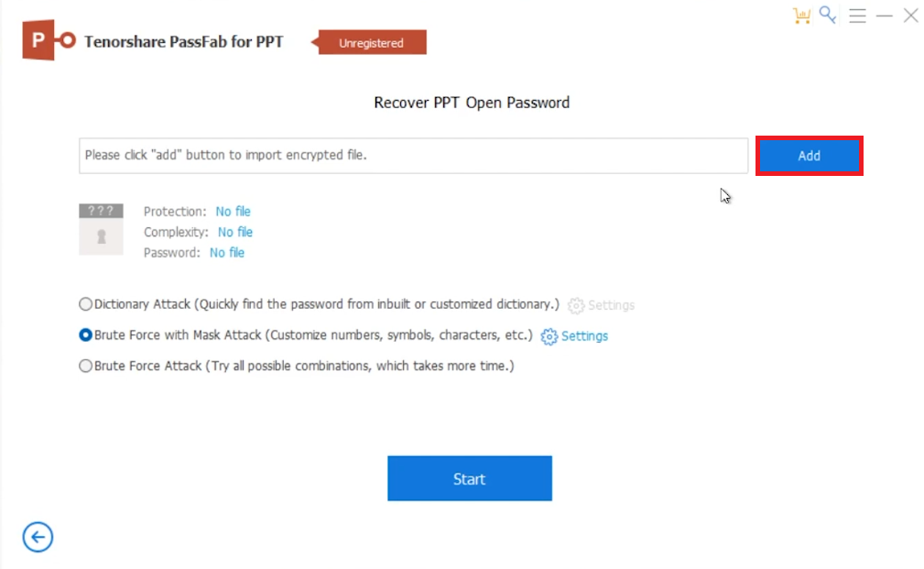The height and width of the screenshot is (569, 924).
Task: Click the Unregistered badge
Action: click(370, 42)
